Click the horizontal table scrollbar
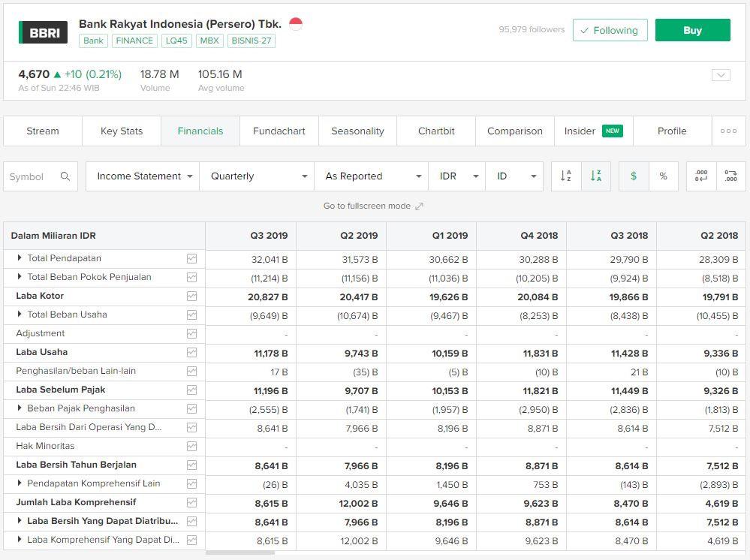This screenshot has height=560, width=750. tap(240, 552)
